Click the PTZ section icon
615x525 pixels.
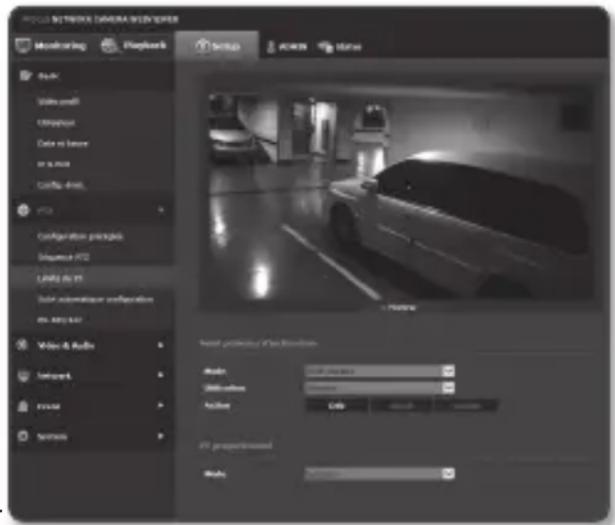pyautogui.click(x=24, y=211)
